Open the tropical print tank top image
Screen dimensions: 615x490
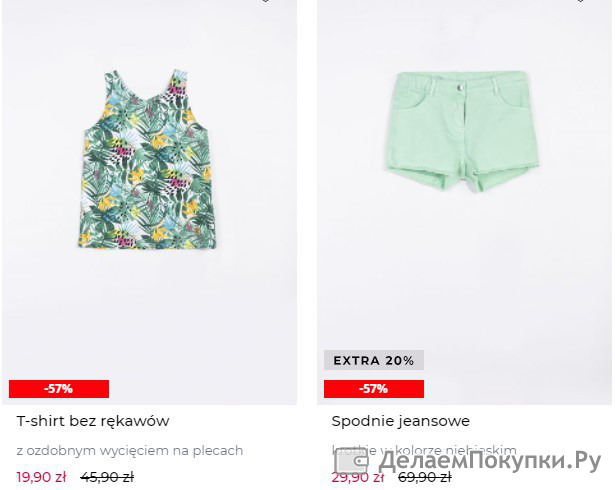tap(147, 160)
